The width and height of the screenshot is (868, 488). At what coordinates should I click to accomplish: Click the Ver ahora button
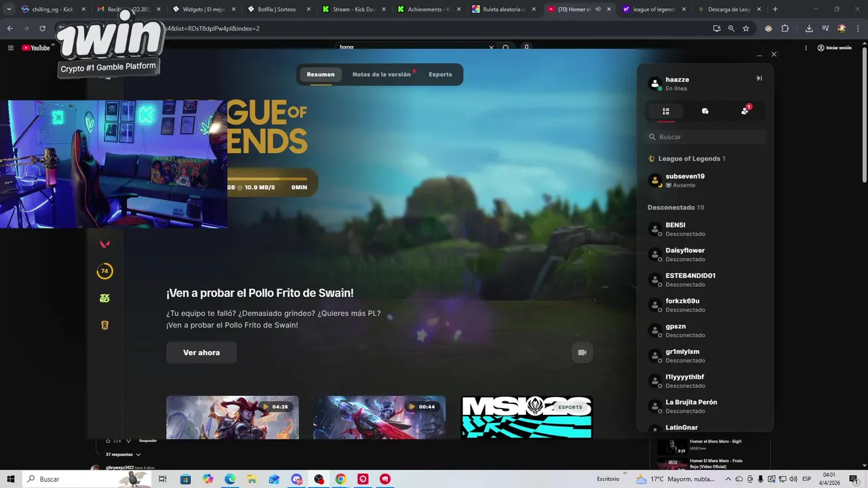(x=201, y=352)
